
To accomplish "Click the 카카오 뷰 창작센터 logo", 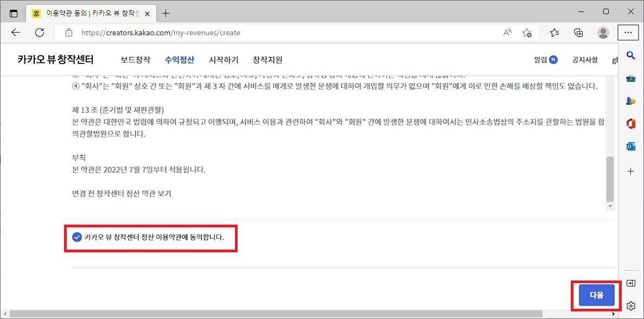I will [55, 60].
